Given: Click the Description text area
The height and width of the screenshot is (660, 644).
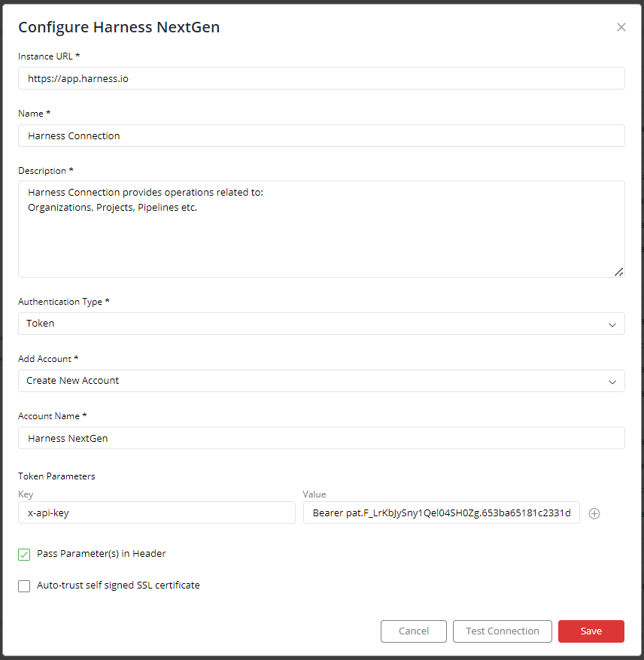Looking at the screenshot, I should (x=321, y=226).
